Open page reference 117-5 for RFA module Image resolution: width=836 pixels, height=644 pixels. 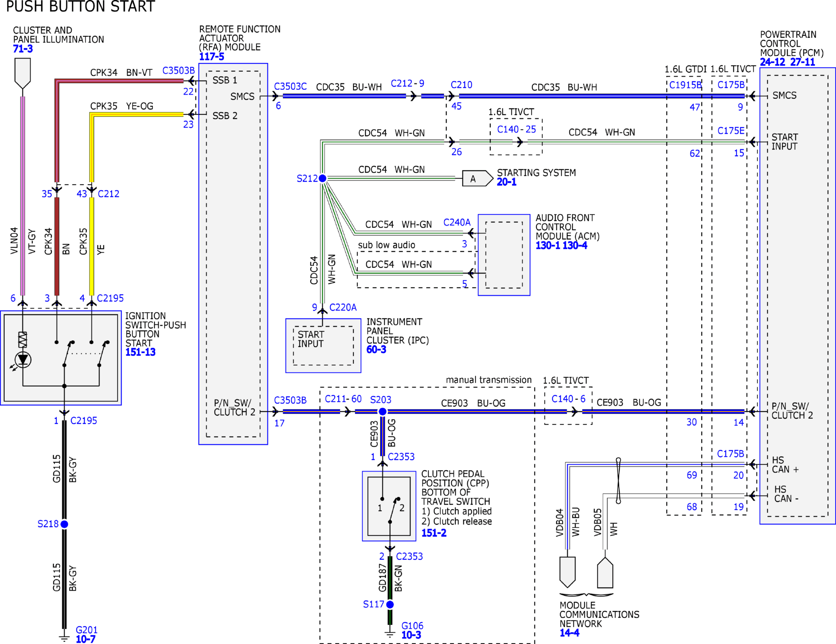[x=212, y=57]
